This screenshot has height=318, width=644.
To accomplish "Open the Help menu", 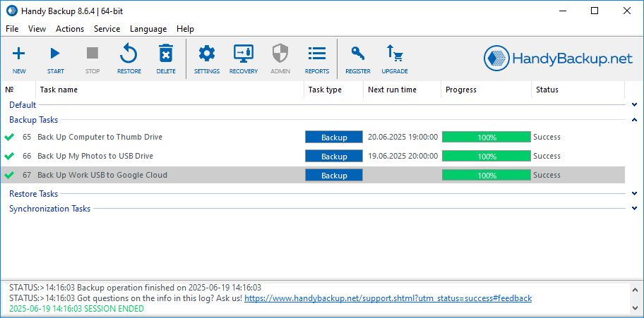I will pos(185,29).
